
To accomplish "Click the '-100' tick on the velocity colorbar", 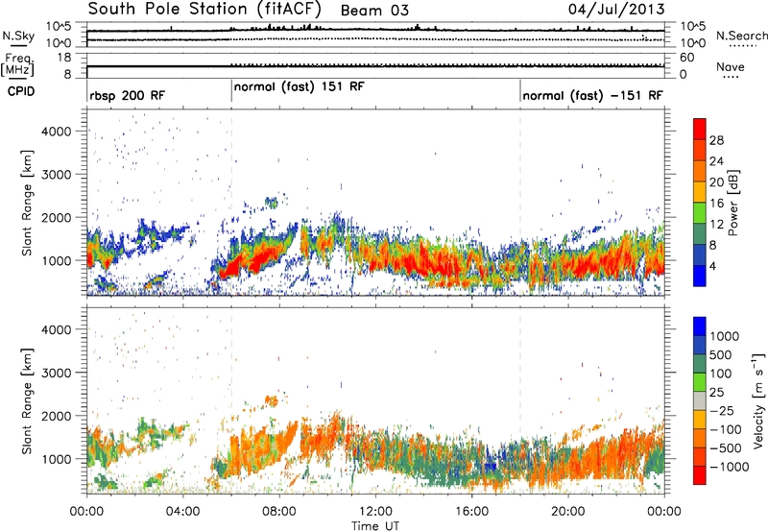I will [x=726, y=429].
